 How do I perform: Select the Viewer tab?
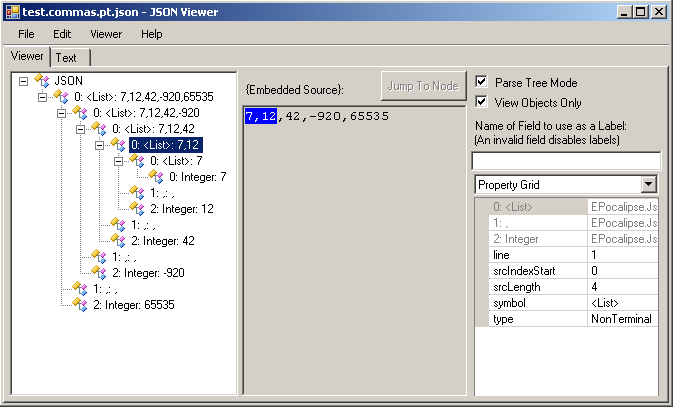[x=27, y=56]
